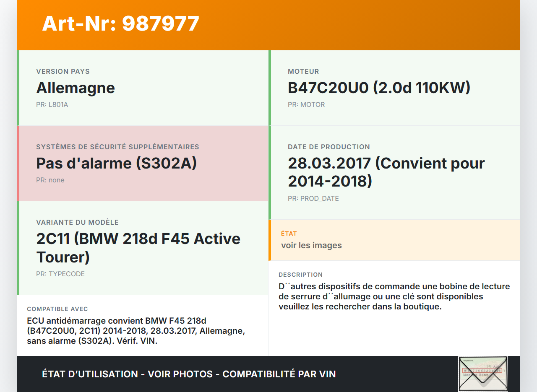Image resolution: width=537 pixels, height=392 pixels.
Task: Collapse the État panel
Action: (394, 240)
